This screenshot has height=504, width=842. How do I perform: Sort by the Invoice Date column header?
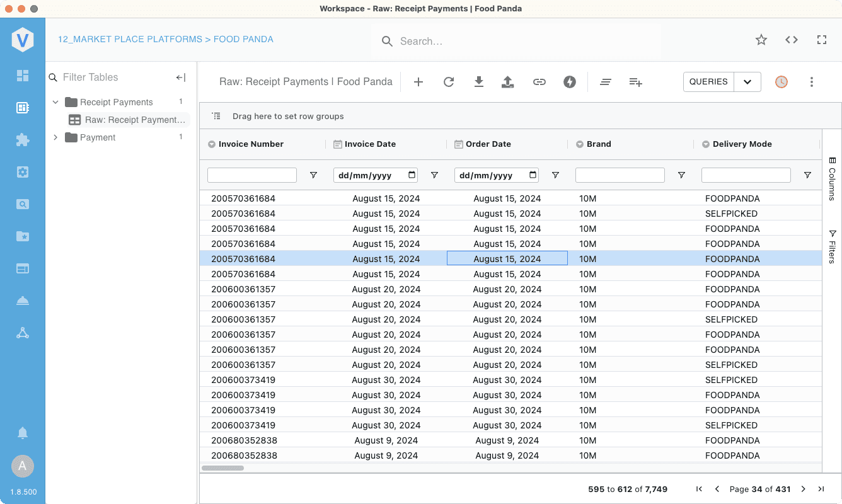pyautogui.click(x=370, y=144)
